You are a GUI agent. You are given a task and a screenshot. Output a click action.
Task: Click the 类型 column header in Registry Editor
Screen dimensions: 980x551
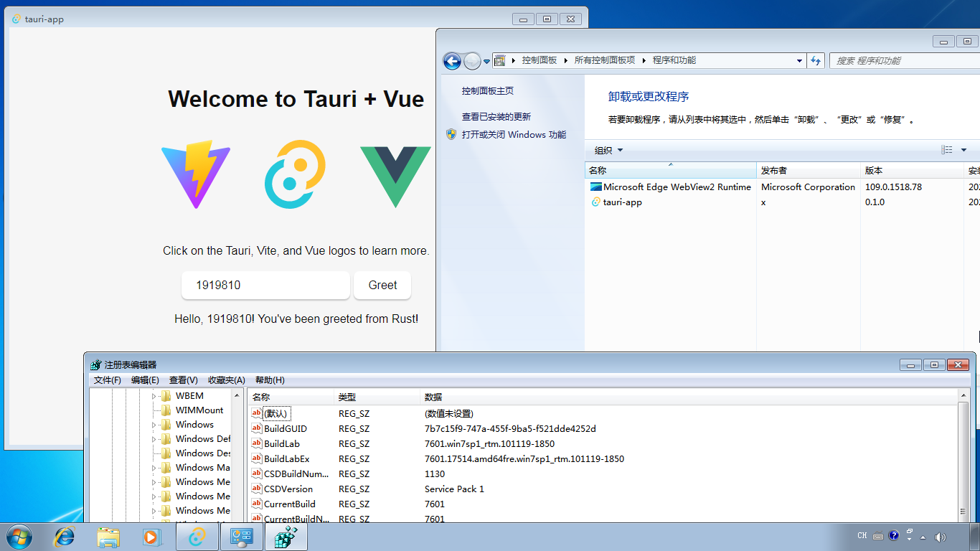click(x=377, y=397)
